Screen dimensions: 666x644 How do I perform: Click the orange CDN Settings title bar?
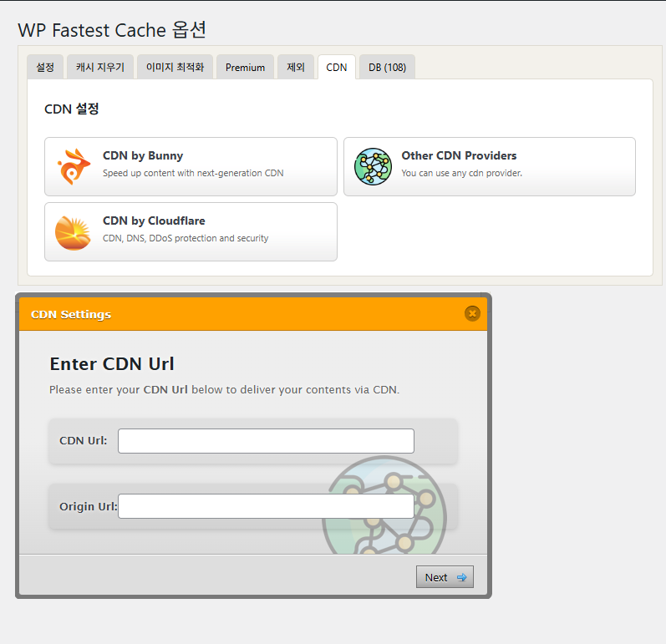point(251,314)
